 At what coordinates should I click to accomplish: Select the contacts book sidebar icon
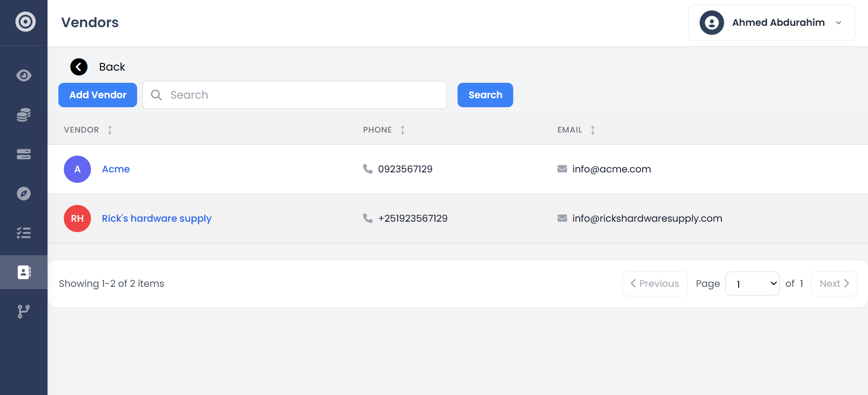(x=24, y=272)
